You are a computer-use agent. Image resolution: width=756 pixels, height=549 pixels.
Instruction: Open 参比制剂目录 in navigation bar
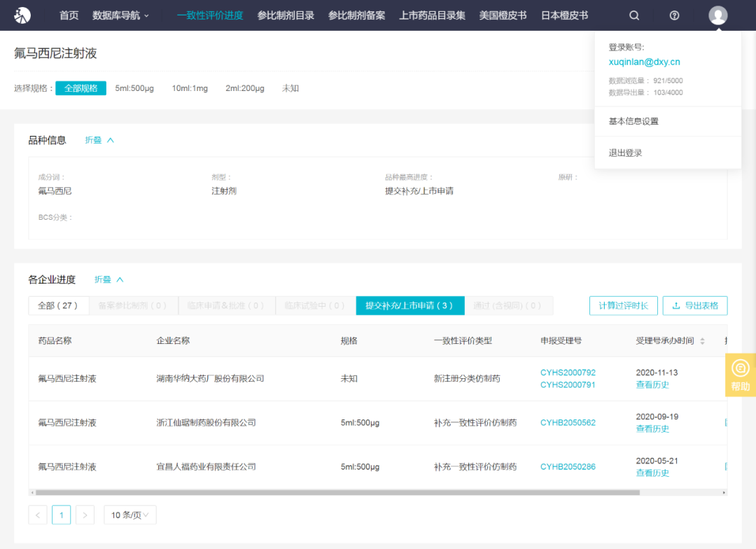click(286, 15)
